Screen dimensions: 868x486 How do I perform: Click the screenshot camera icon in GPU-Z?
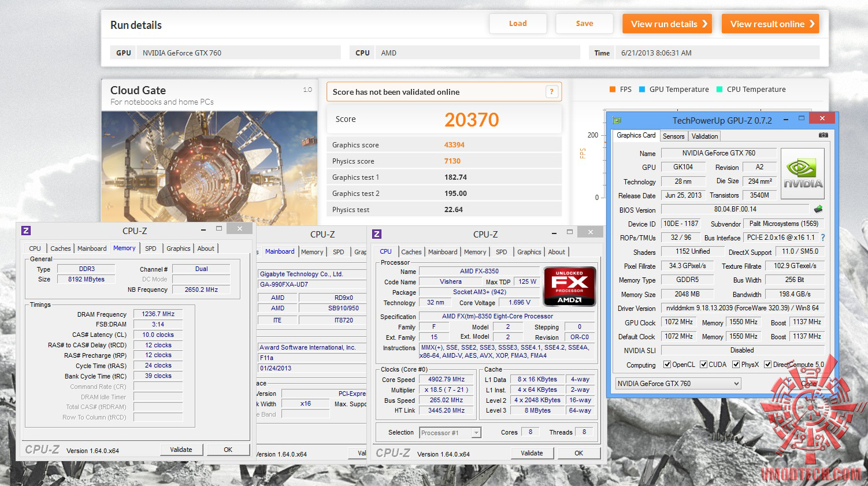click(824, 135)
